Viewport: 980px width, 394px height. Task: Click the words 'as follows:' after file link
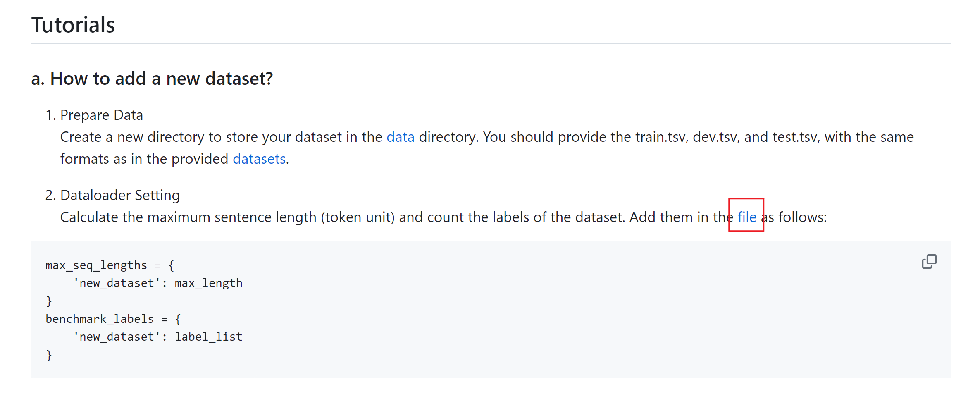[x=794, y=217]
